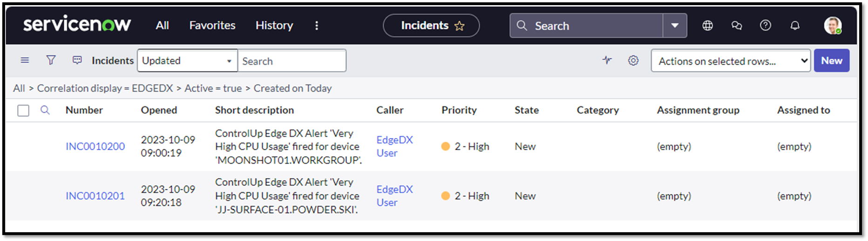The height and width of the screenshot is (241, 868).
Task: Open the activity stream chat icon
Action: tap(77, 60)
